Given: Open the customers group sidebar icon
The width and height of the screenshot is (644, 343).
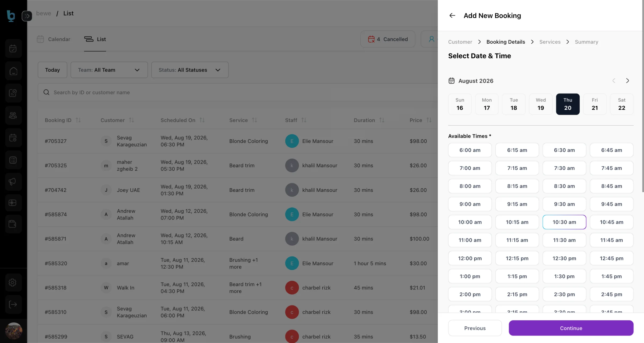Looking at the screenshot, I should pos(13,115).
